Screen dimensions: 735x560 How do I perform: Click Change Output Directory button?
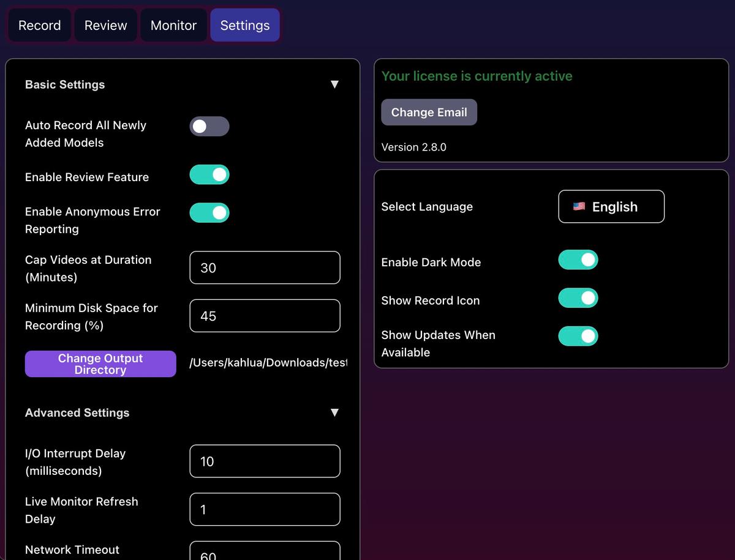coord(100,364)
